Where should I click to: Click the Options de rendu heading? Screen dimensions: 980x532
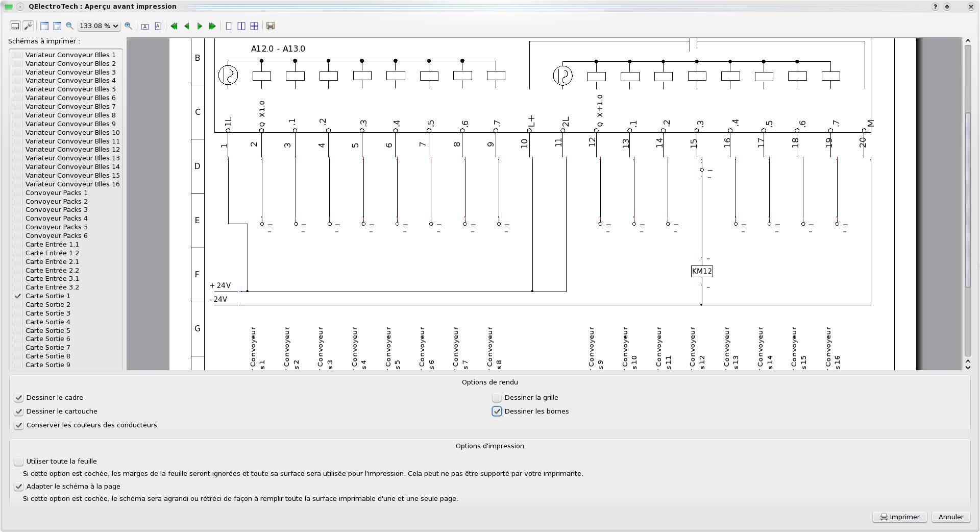coord(490,382)
